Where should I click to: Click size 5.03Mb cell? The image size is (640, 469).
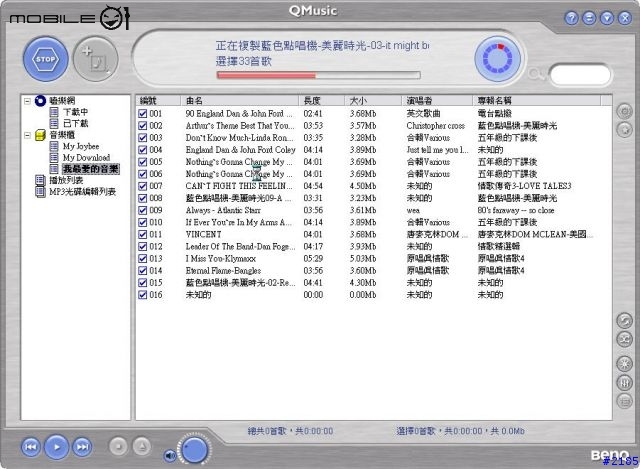(363, 258)
